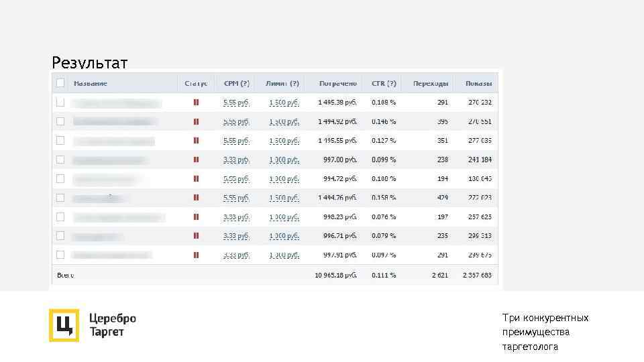Viewport: 644px width, 362px height.
Task: Click the Всего total row label
Action: click(x=65, y=276)
